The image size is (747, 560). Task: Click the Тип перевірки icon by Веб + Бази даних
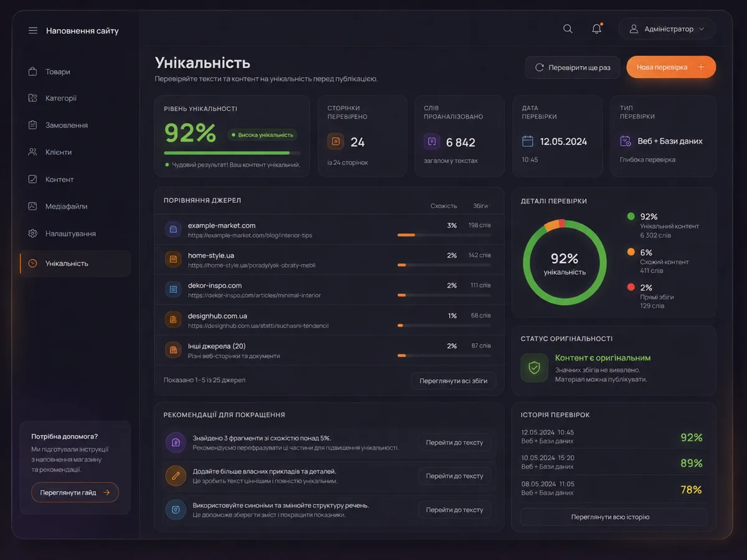[626, 141]
